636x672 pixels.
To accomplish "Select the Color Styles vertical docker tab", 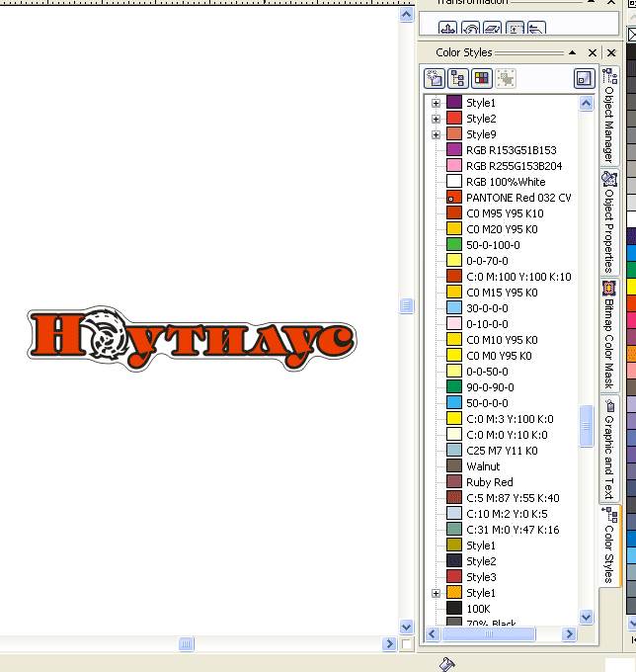I will 609,546.
